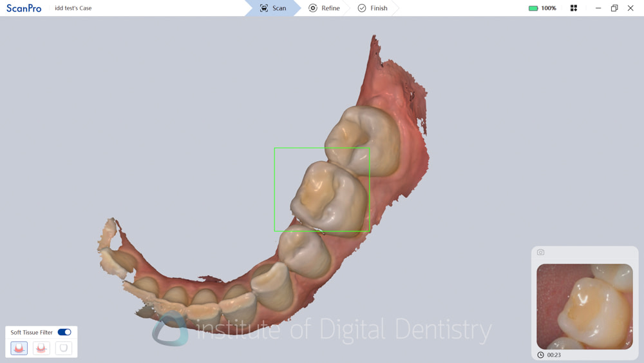The image size is (644, 363).
Task: Minimize the ScanPro window
Action: (x=598, y=8)
